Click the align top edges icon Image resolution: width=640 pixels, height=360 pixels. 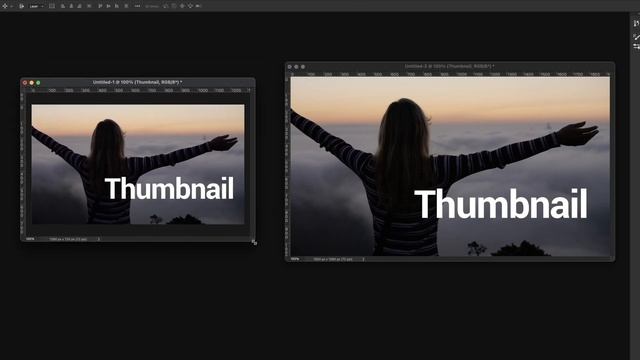100,6
